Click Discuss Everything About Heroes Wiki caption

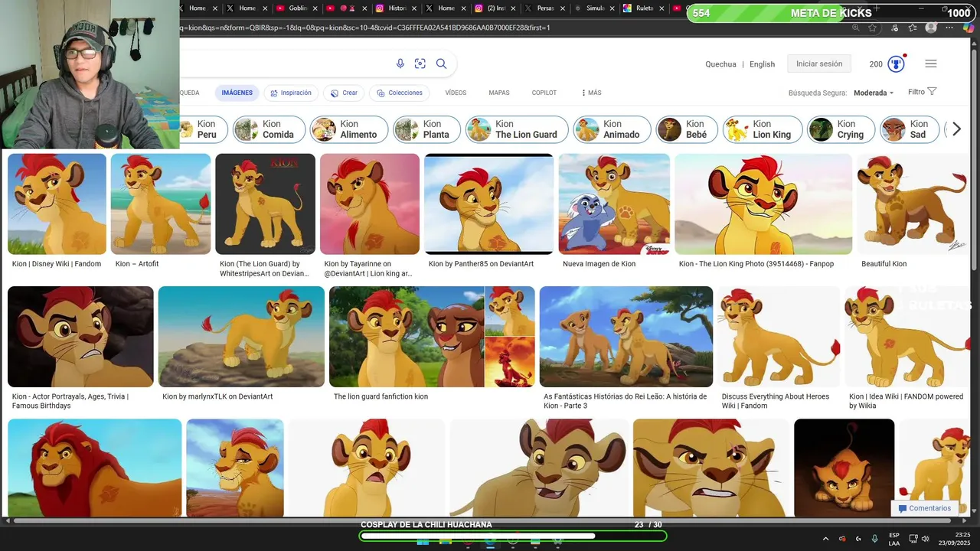(776, 401)
